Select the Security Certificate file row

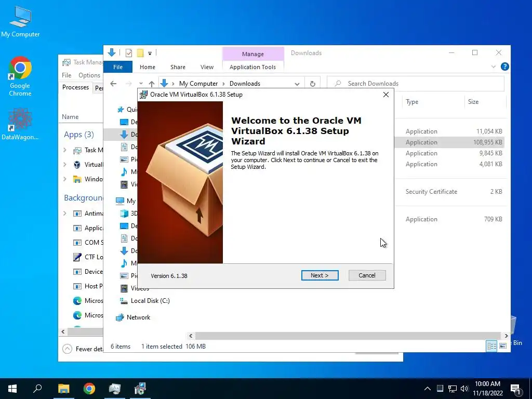click(450, 191)
